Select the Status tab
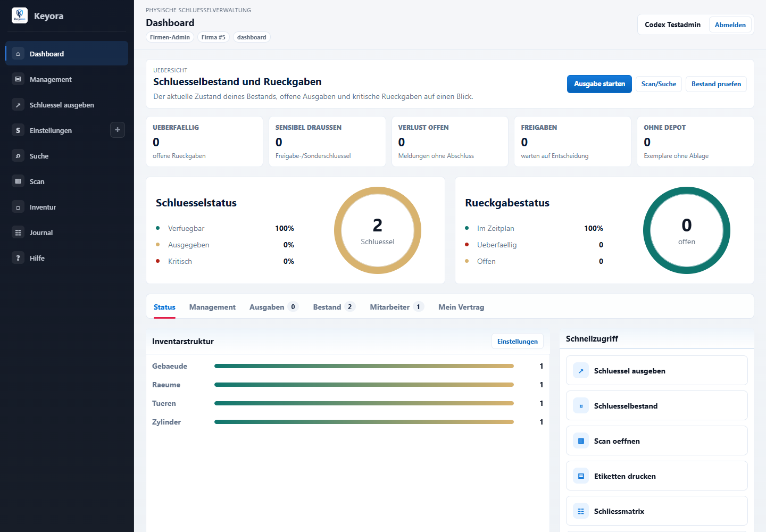The width and height of the screenshot is (766, 532). 164,307
